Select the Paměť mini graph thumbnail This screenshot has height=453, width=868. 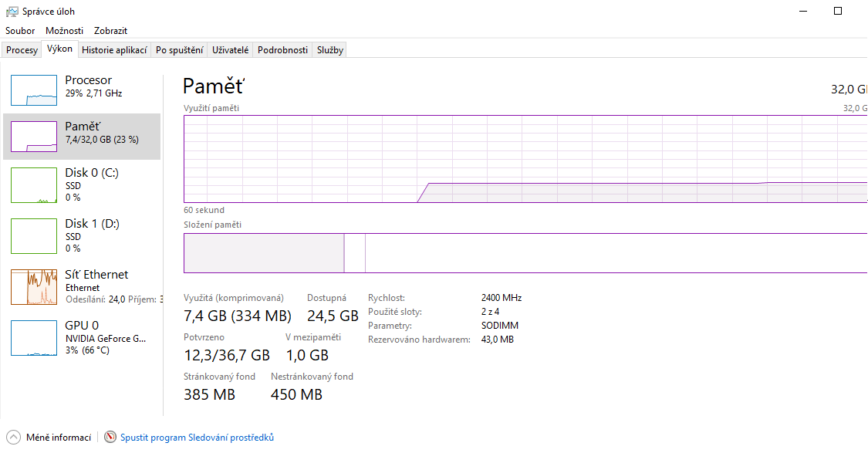point(34,137)
